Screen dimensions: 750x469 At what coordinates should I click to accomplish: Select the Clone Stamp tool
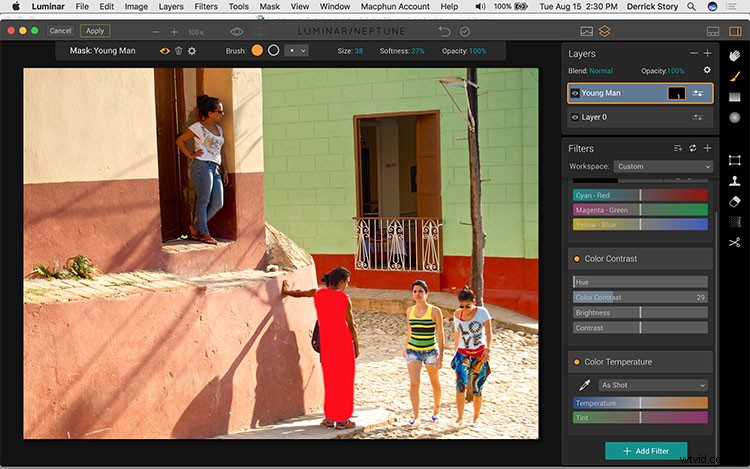coord(735,181)
